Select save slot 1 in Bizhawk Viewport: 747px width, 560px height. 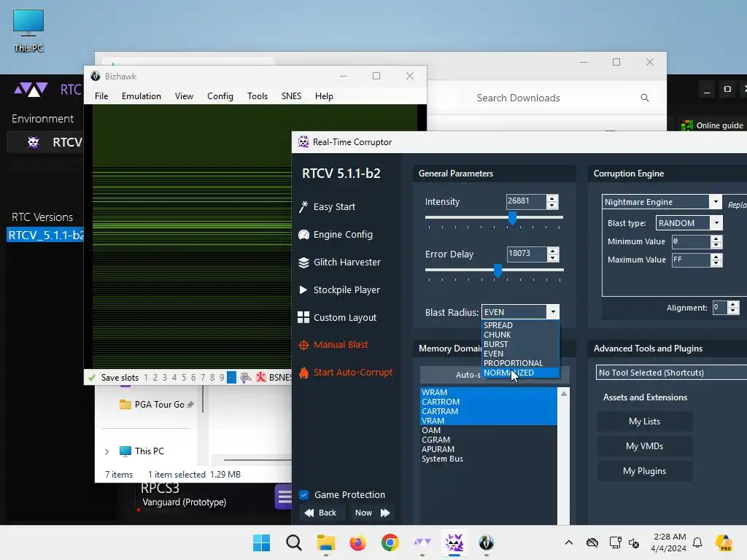click(146, 378)
